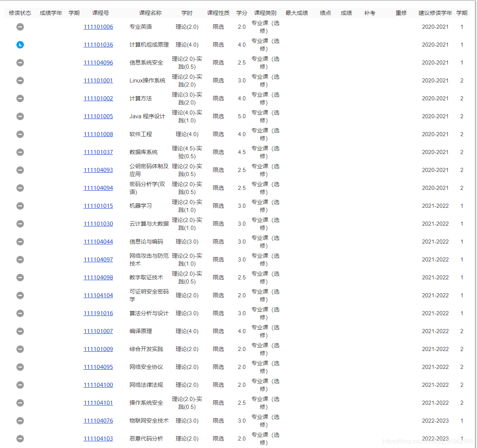
Task: Select course name text Java 程序设计
Action: (x=147, y=116)
